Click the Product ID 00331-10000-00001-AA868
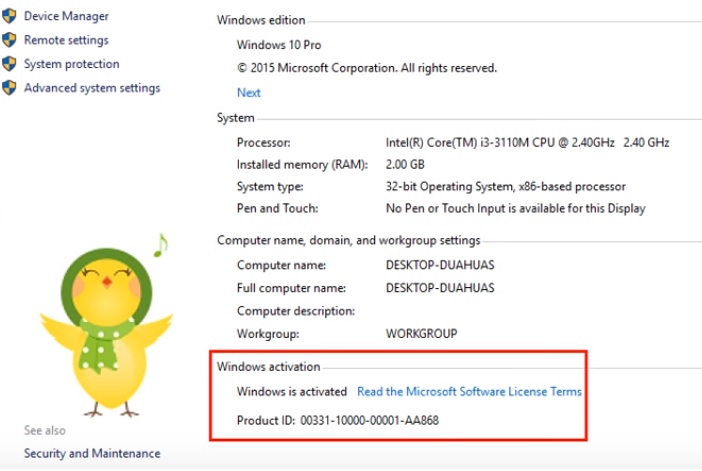Image resolution: width=702 pixels, height=471 pixels. (338, 420)
